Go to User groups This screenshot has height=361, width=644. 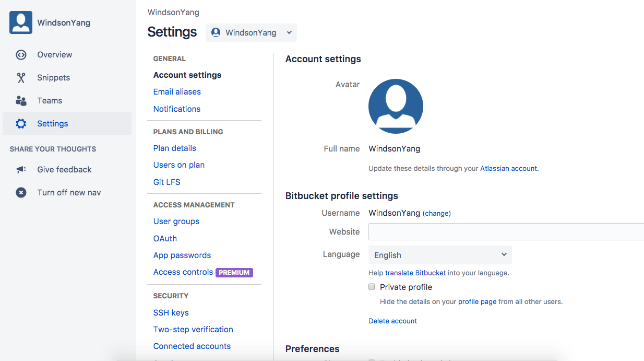pyautogui.click(x=176, y=222)
